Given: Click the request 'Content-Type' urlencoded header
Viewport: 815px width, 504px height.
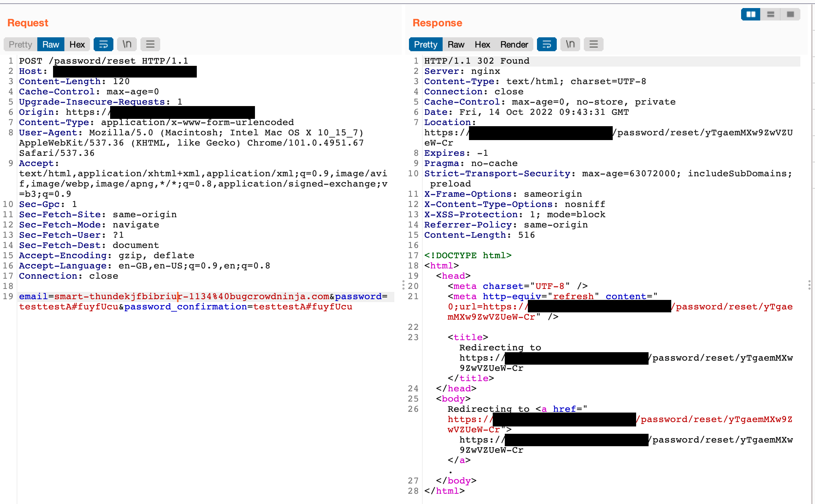Looking at the screenshot, I should (156, 122).
